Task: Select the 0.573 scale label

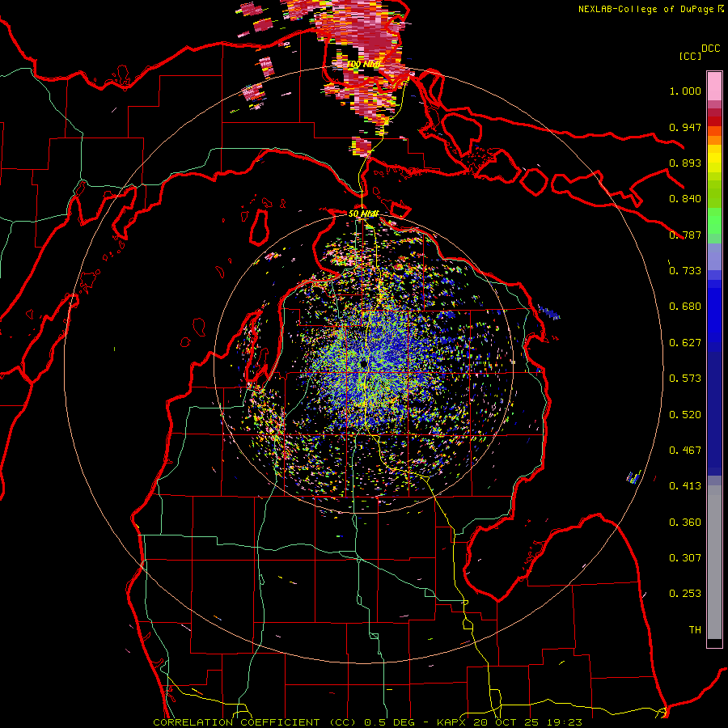Action: [685, 379]
